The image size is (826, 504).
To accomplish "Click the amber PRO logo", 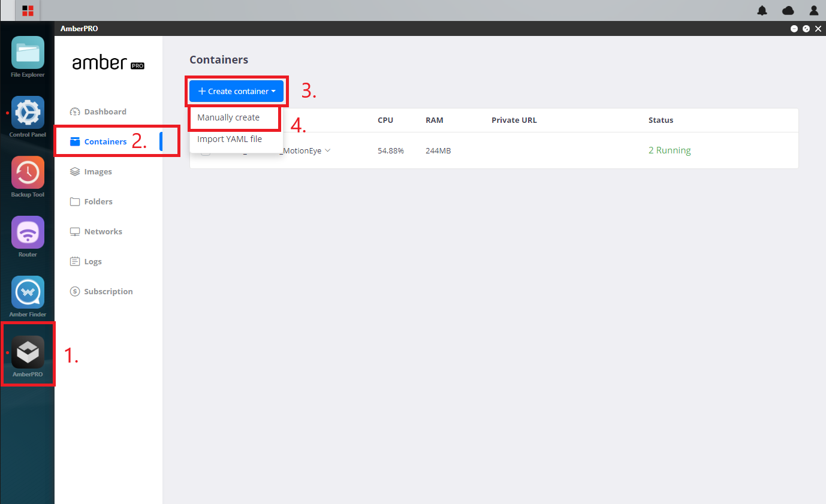I will [x=108, y=63].
